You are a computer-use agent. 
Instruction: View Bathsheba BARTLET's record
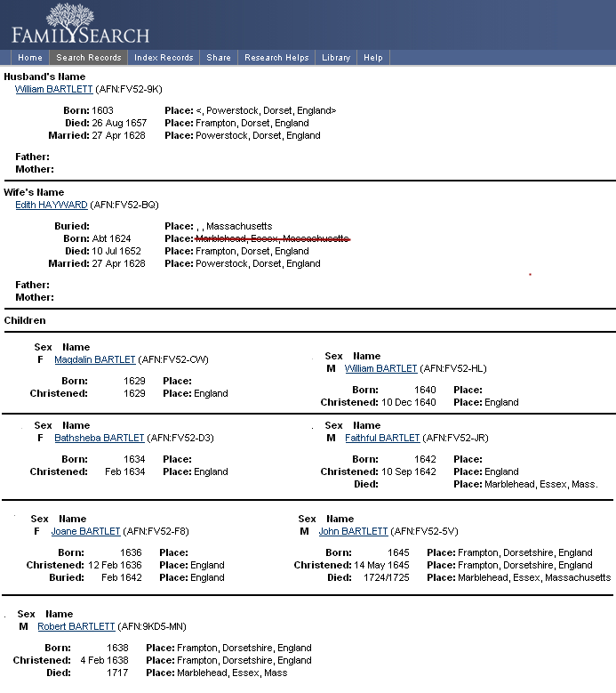click(x=99, y=438)
